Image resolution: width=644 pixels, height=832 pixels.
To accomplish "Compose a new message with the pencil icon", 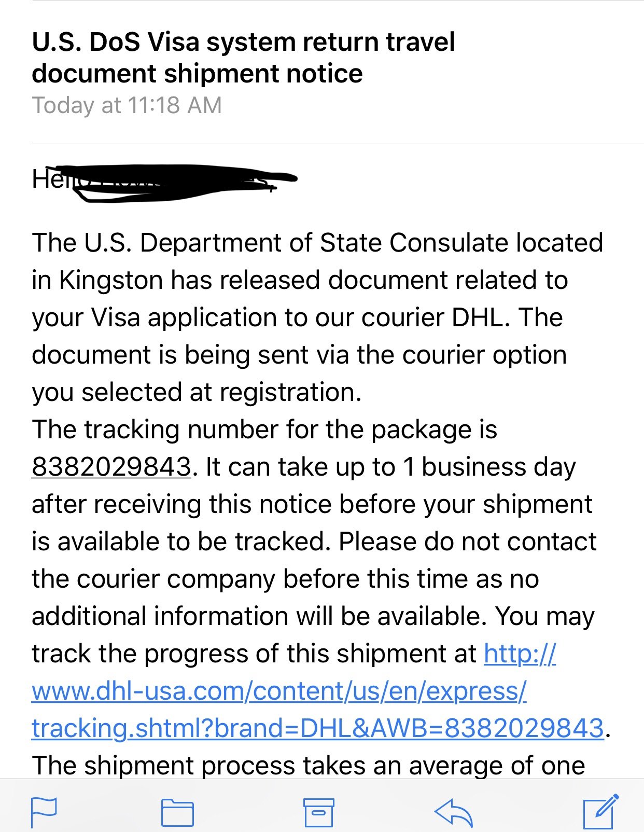I will (x=600, y=811).
